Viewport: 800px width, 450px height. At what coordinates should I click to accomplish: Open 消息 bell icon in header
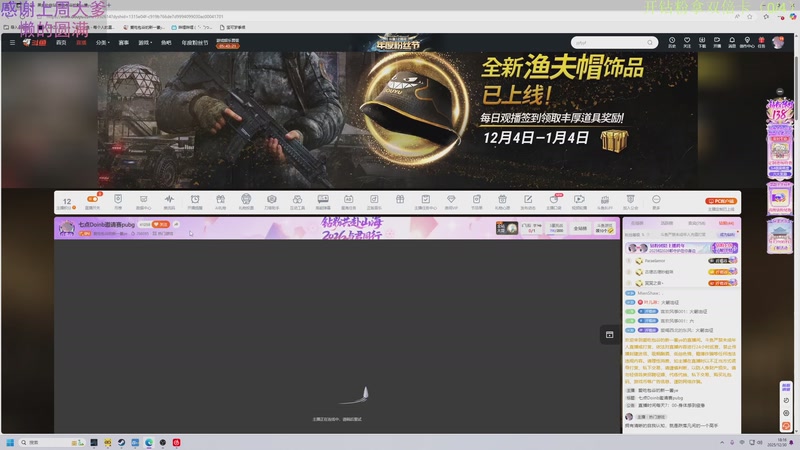coord(732,42)
